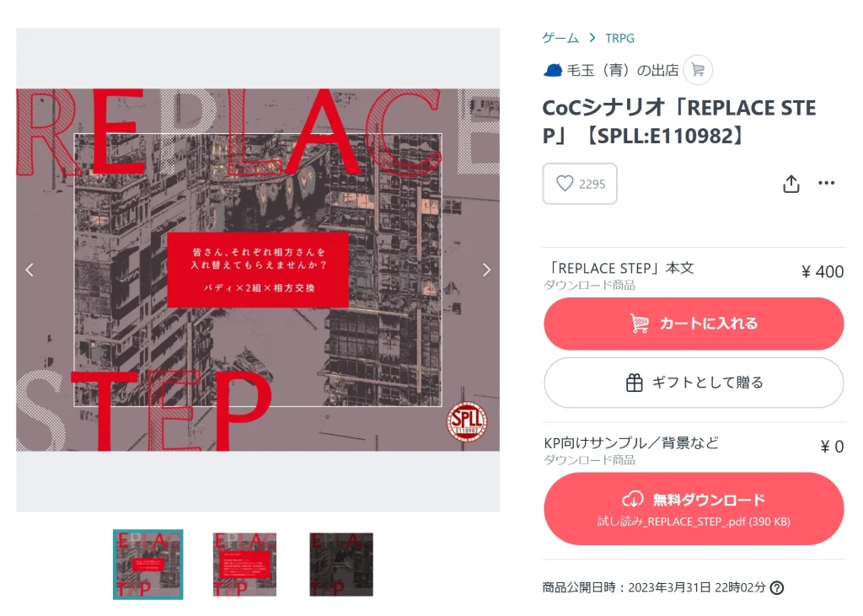Click the help question mark by publish date
Image resolution: width=863 pixels, height=616 pixels.
click(x=776, y=587)
